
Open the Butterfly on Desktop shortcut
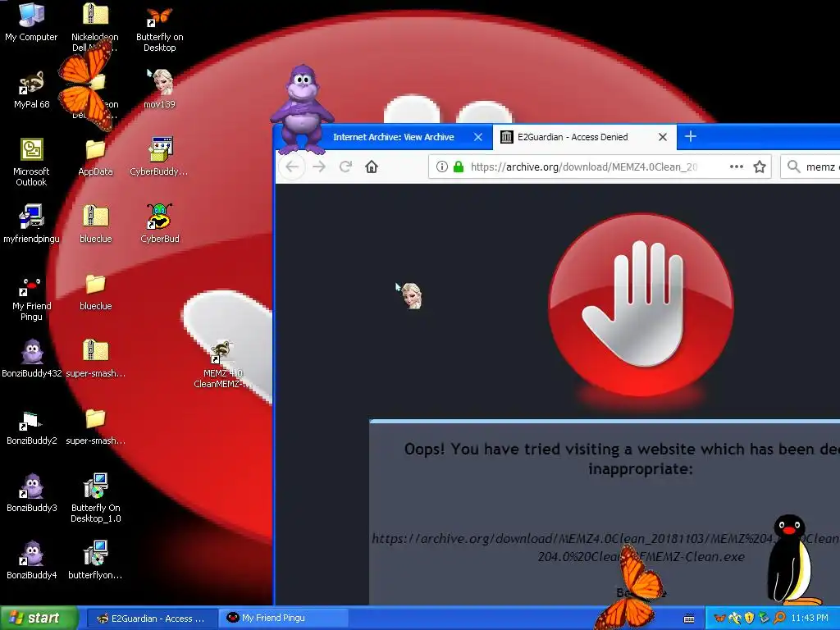[160, 28]
